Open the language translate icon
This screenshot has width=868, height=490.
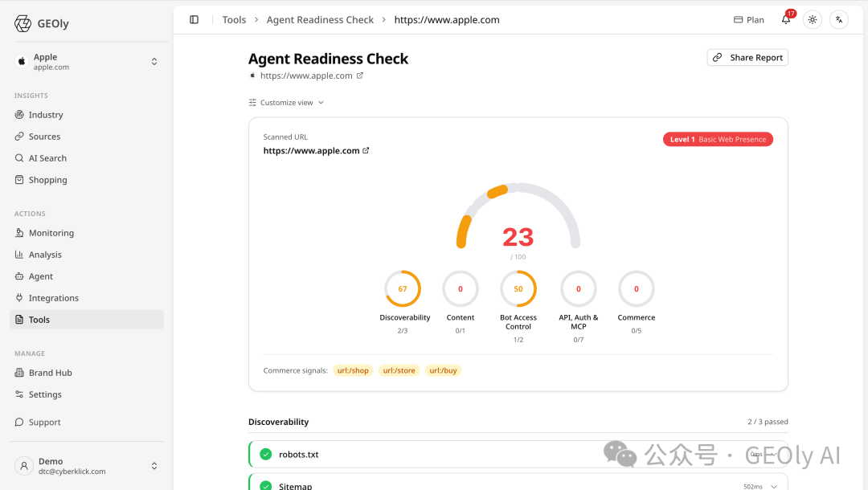(838, 20)
